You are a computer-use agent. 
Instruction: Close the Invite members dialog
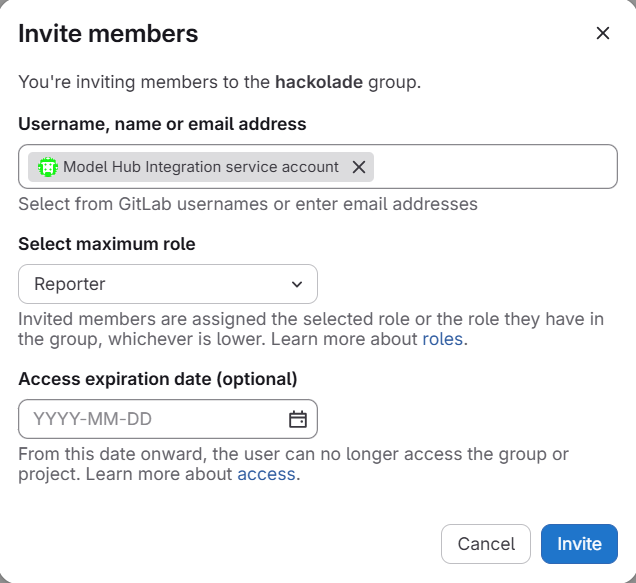tap(603, 33)
